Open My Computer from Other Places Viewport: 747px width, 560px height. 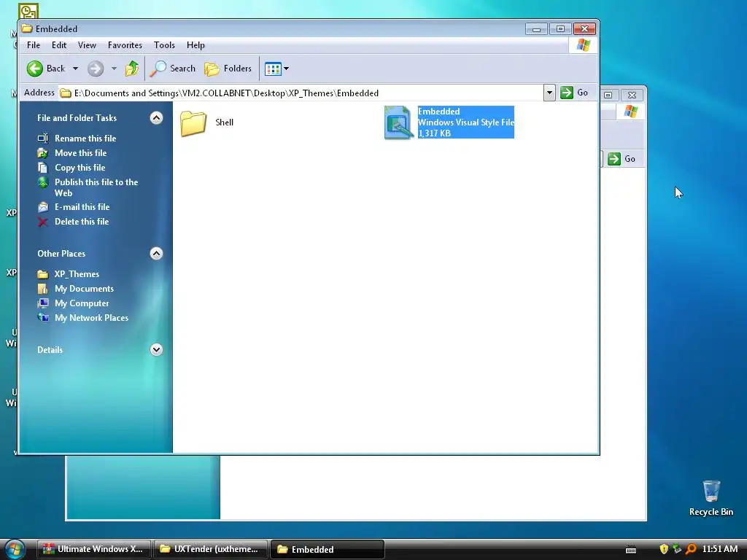click(x=82, y=303)
